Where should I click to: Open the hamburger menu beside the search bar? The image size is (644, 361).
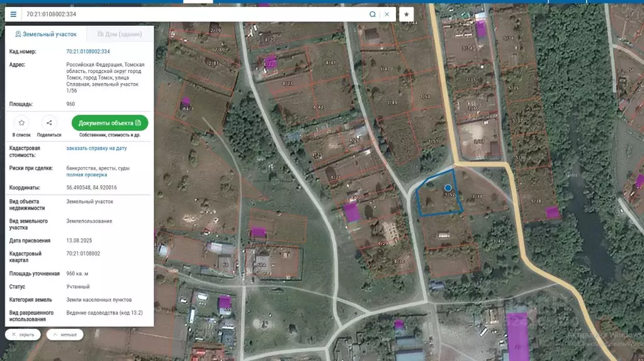point(13,14)
